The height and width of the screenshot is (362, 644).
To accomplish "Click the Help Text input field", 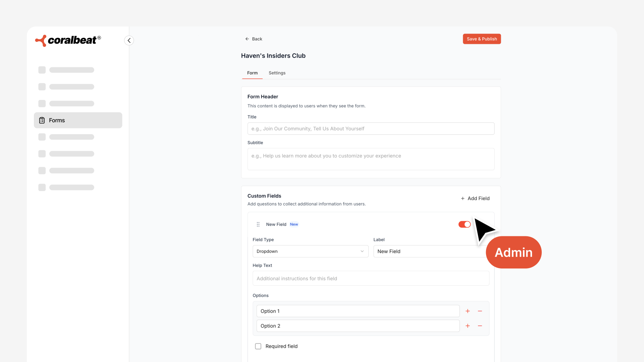I will [x=371, y=279].
